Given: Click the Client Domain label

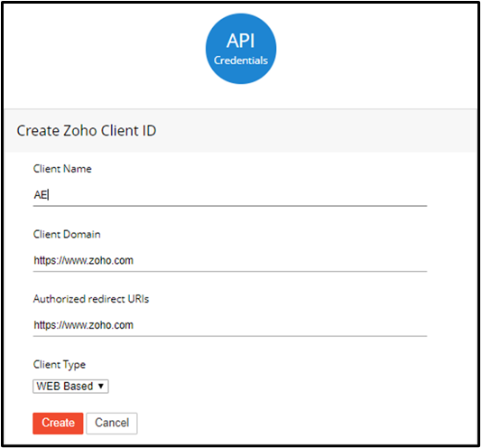Looking at the screenshot, I should (x=67, y=234).
